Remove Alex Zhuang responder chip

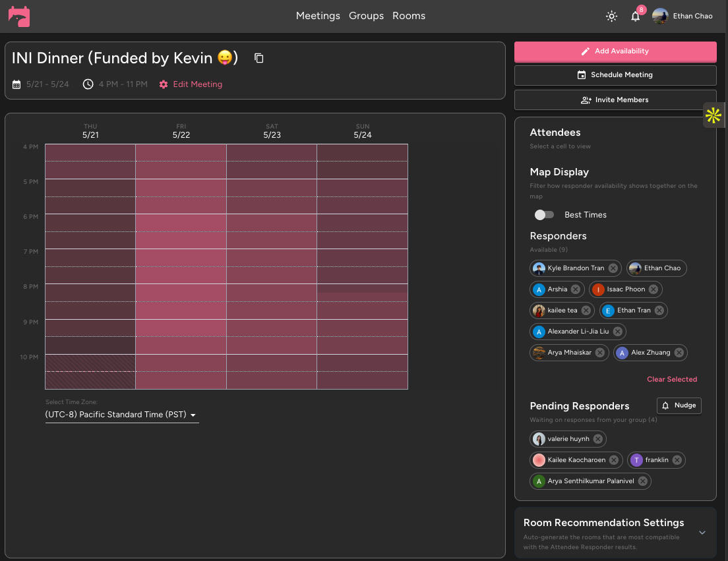point(679,353)
